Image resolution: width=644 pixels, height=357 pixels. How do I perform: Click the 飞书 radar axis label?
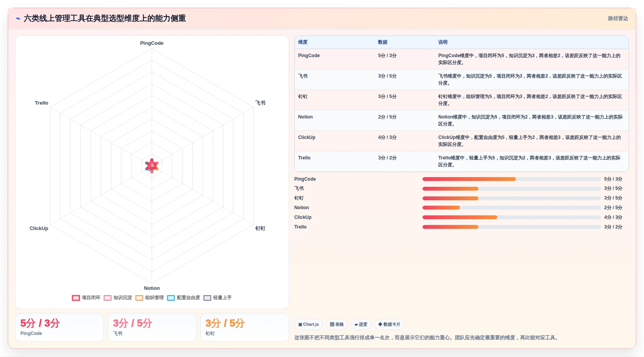pos(260,103)
